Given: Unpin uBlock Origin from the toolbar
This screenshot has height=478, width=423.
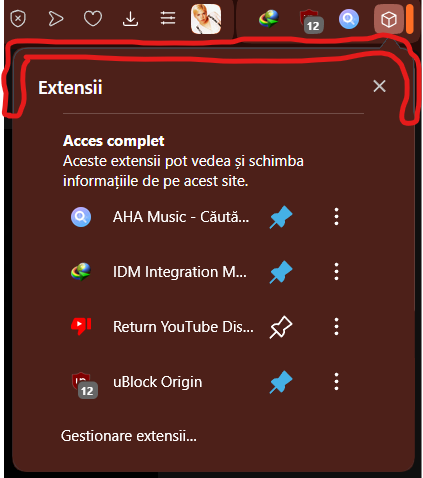Looking at the screenshot, I should click(x=281, y=382).
